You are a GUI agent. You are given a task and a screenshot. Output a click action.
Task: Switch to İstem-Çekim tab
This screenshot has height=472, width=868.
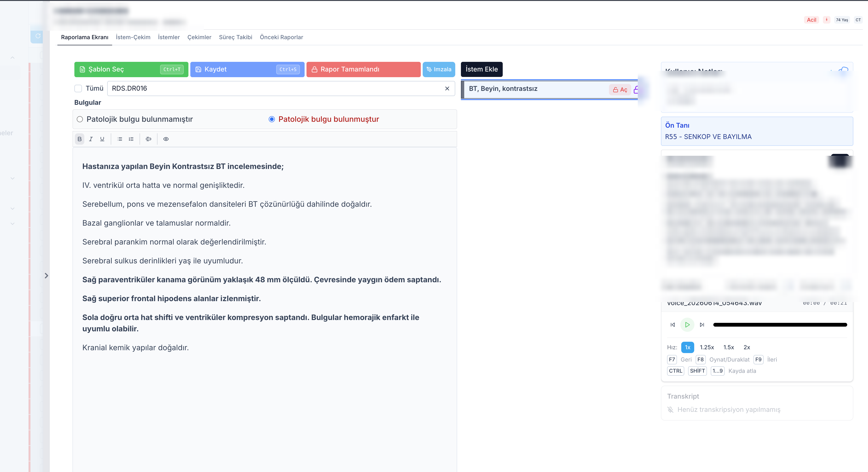(133, 37)
